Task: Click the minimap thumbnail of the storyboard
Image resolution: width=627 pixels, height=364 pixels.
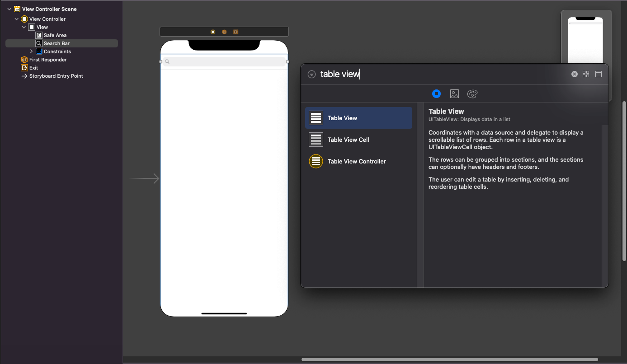Action: 585,40
